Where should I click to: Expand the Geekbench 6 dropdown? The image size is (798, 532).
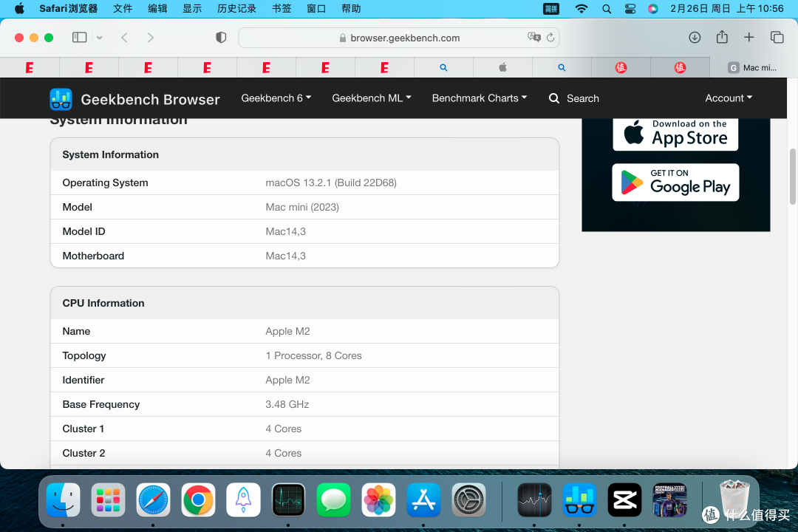pos(276,98)
